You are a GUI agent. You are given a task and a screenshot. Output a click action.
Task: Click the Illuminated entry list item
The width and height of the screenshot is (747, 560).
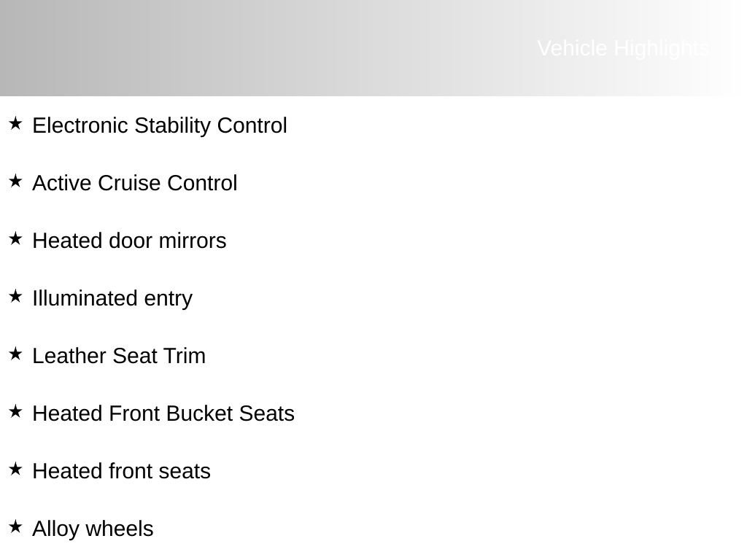click(x=112, y=299)
